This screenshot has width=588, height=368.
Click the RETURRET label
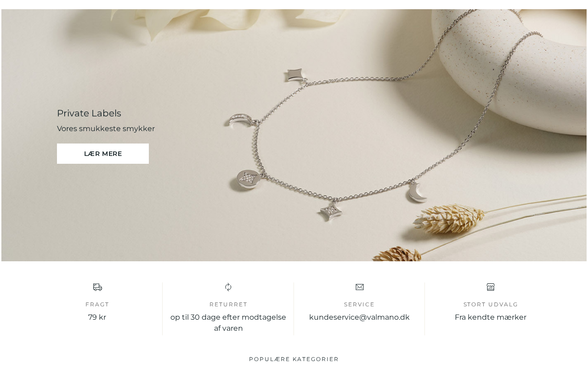pos(228,305)
